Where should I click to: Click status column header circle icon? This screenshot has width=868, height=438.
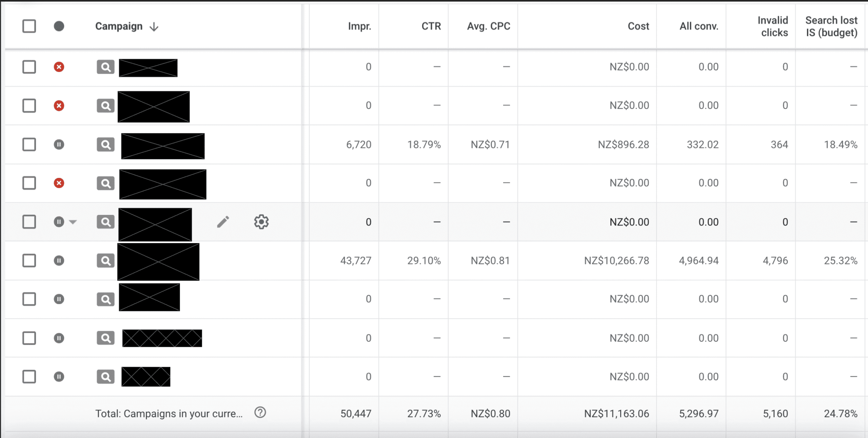point(59,26)
